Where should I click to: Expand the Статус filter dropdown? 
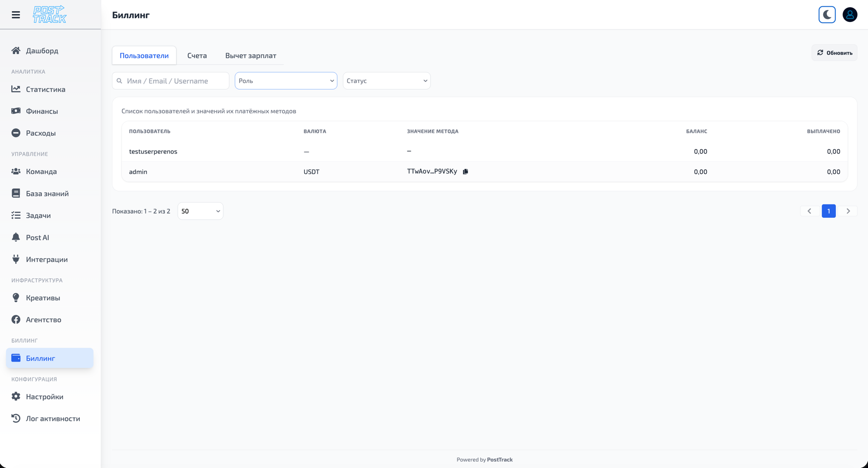[386, 81]
